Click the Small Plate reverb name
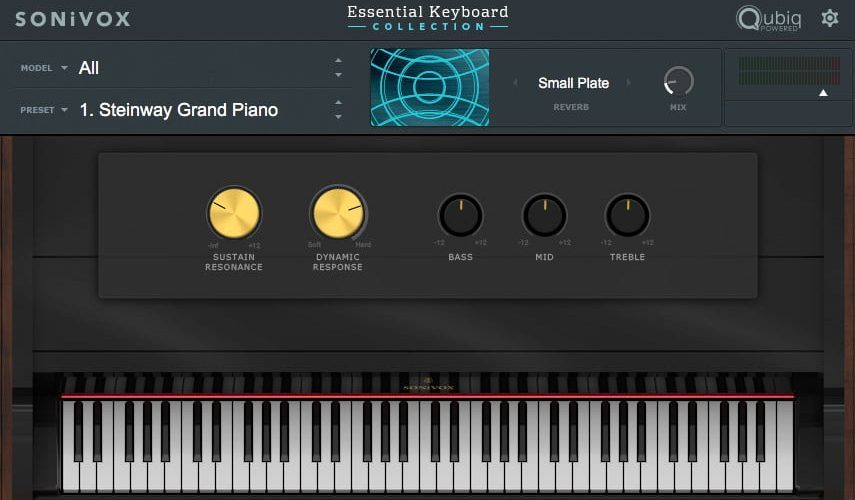 (x=573, y=83)
